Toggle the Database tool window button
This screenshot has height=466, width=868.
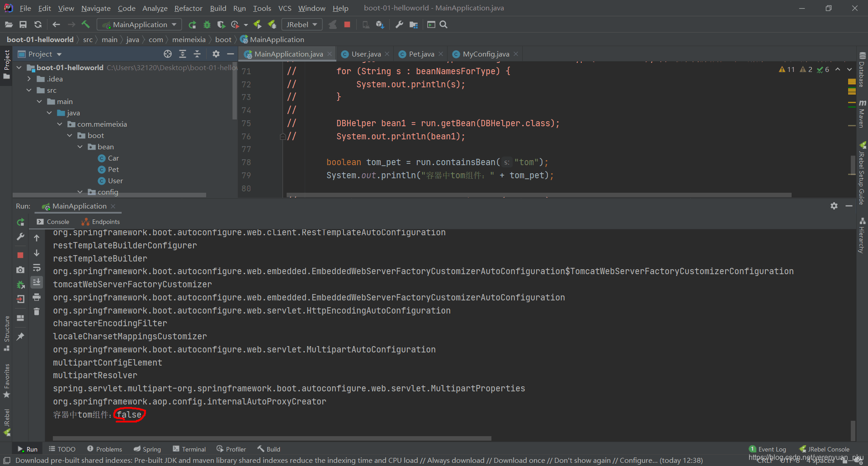click(x=862, y=70)
